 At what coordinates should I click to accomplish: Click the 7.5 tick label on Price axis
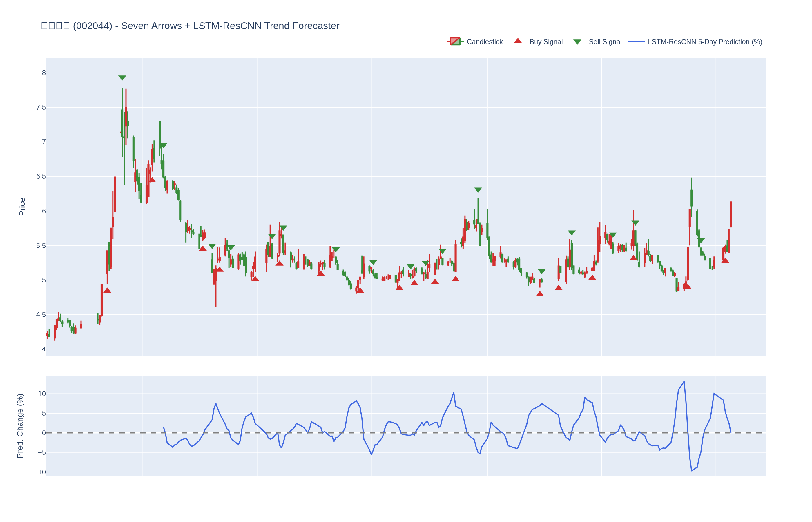point(41,108)
